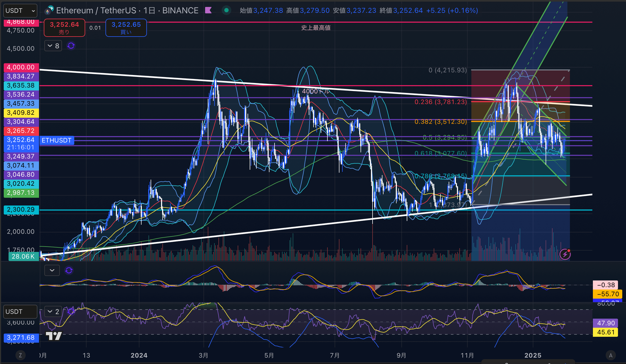Click the green market status dot
Screen dimensions: 626x364
(226, 10)
